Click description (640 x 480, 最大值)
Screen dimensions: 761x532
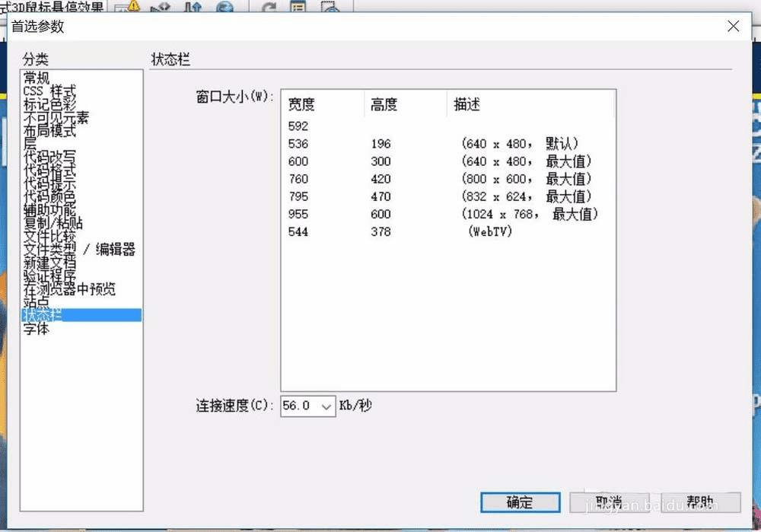(x=526, y=161)
